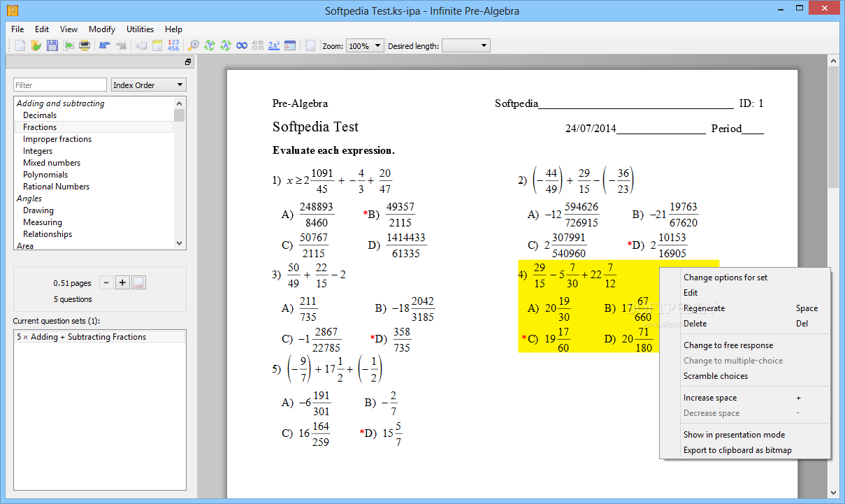Click the A) B) C) D) choices icon
Screen dimensions: 845x504
pos(258,45)
